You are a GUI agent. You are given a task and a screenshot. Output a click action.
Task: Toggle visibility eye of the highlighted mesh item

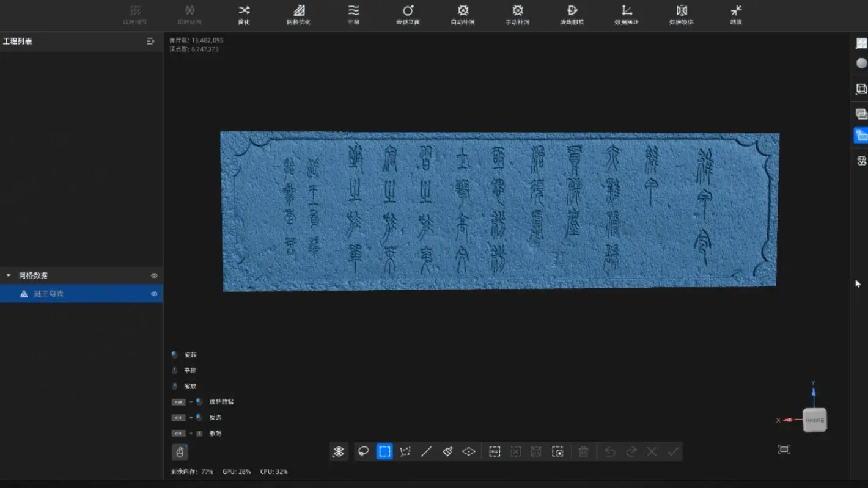point(154,294)
